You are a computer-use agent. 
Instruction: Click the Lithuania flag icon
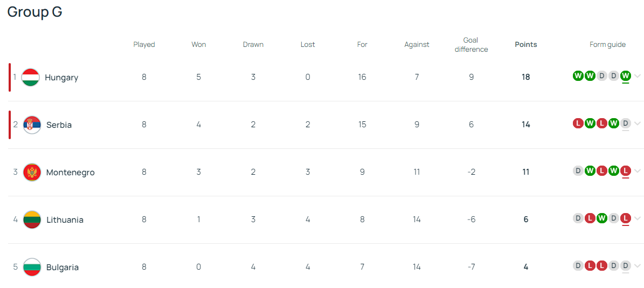tap(32, 220)
